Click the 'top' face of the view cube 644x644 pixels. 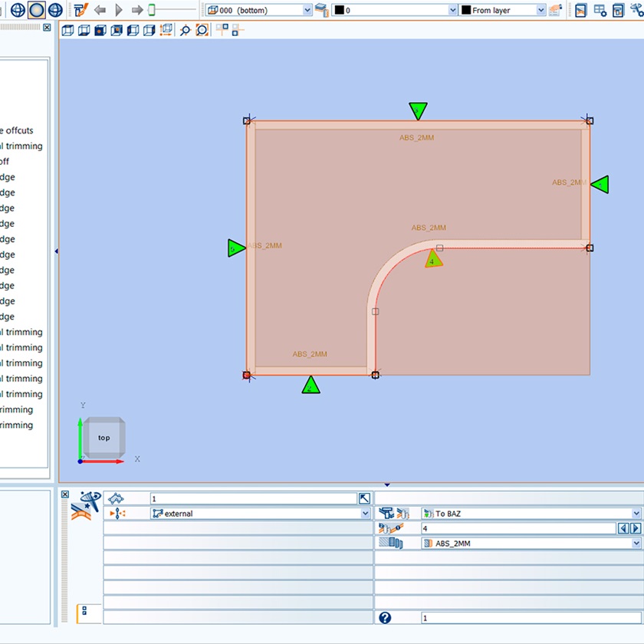(104, 438)
